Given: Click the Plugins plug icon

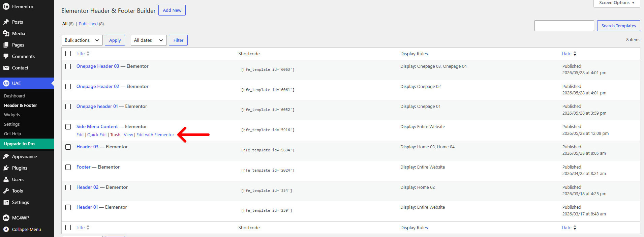Looking at the screenshot, I should [x=6, y=168].
